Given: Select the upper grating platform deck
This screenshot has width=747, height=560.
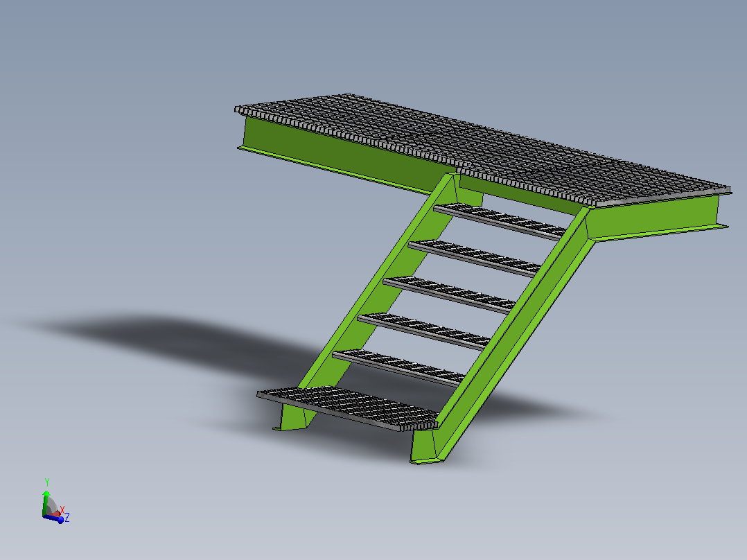Looking at the screenshot, I should (x=482, y=150).
